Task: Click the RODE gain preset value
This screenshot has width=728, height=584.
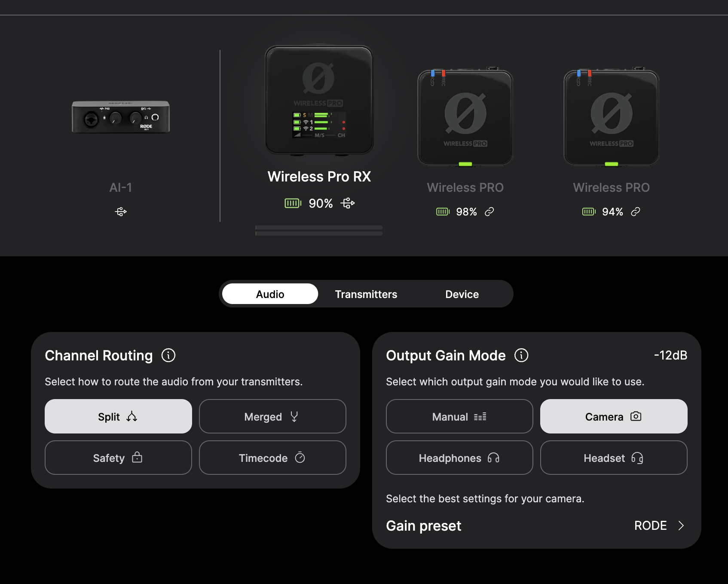Action: (x=651, y=526)
